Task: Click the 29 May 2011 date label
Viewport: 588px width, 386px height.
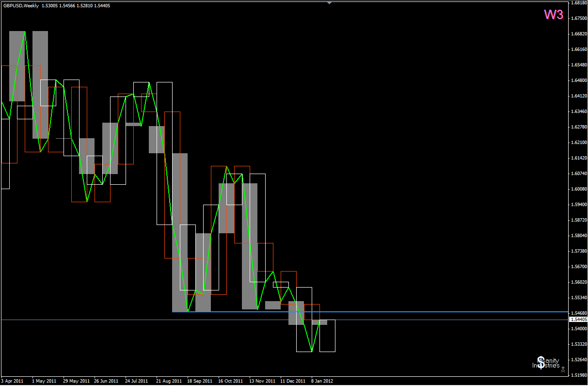Action: click(76, 381)
